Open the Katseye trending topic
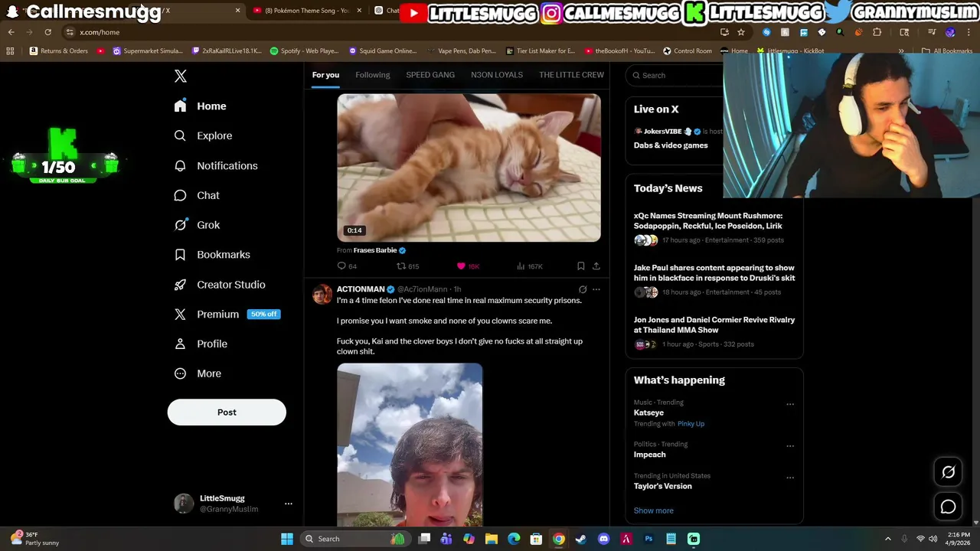Image resolution: width=980 pixels, height=551 pixels. (x=648, y=412)
